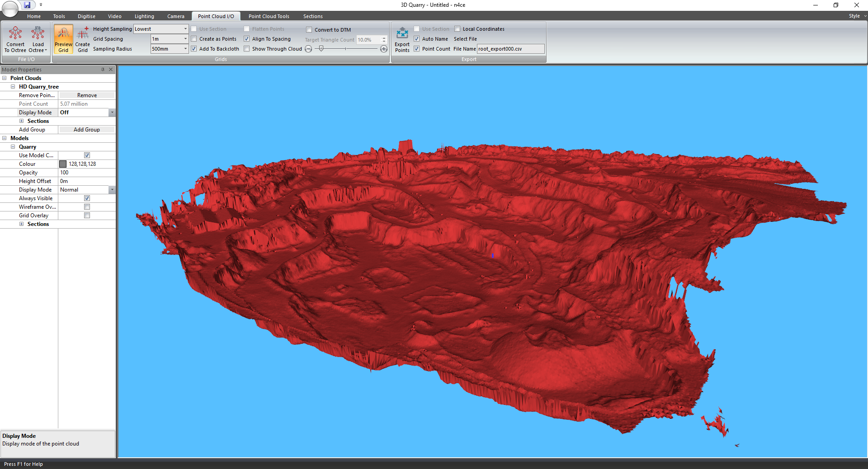Open the model Display Mode dropdown showing Normal
Image resolution: width=868 pixels, height=469 pixels.
(112, 190)
